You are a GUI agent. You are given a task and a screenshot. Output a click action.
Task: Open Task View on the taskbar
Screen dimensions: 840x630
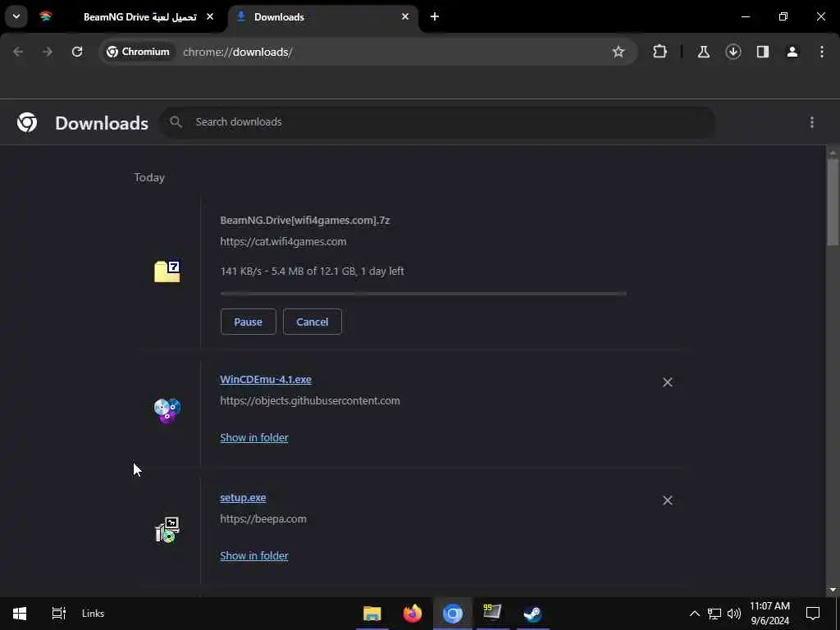(58, 614)
